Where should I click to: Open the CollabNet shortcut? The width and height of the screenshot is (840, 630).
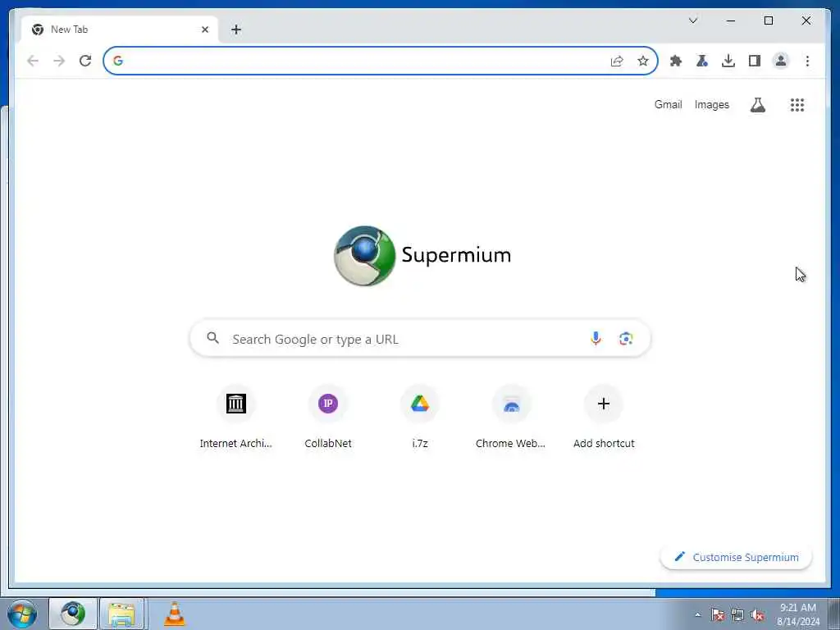[x=328, y=417]
